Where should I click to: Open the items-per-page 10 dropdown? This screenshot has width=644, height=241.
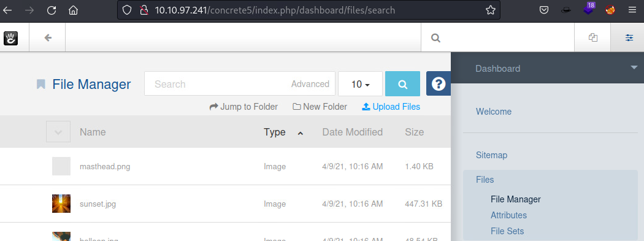point(361,84)
